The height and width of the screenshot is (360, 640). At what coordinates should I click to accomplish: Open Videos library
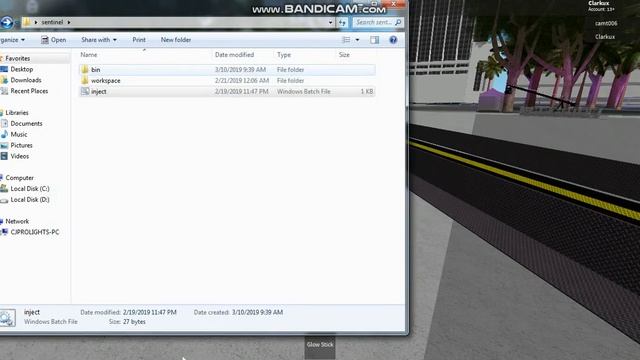coord(20,156)
